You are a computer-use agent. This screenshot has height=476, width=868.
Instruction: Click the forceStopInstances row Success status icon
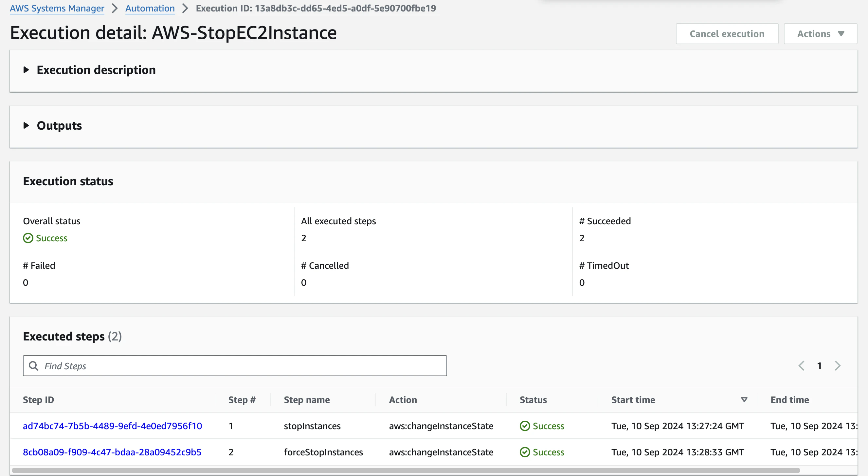pyautogui.click(x=525, y=452)
